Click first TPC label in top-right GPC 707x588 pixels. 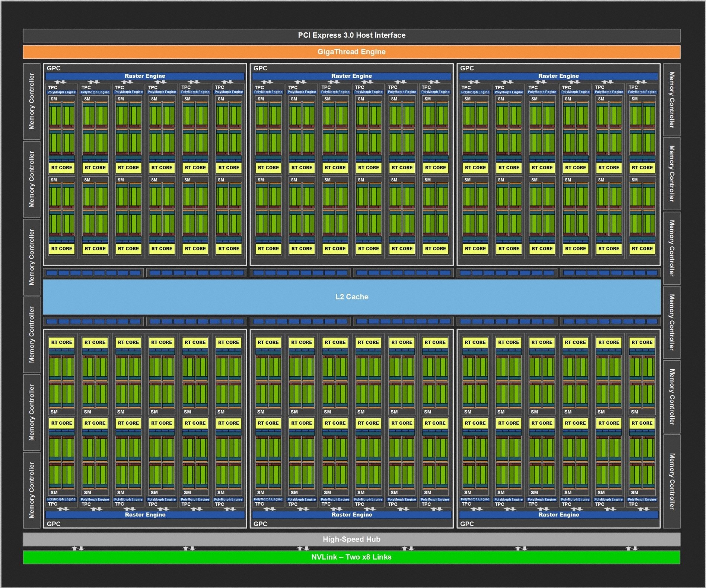(466, 87)
